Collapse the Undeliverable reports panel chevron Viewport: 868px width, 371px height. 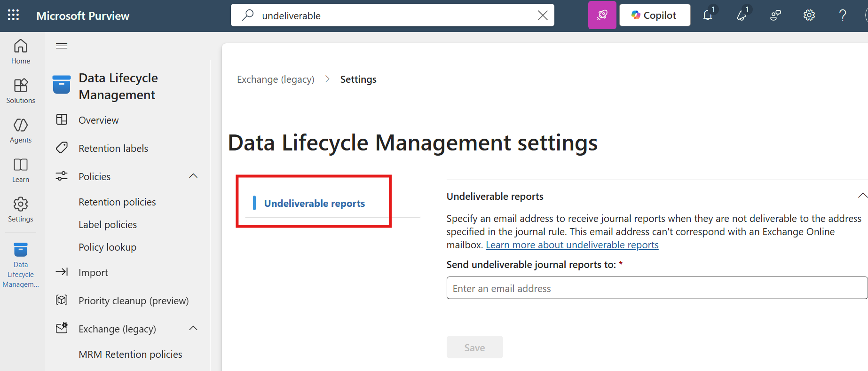862,196
